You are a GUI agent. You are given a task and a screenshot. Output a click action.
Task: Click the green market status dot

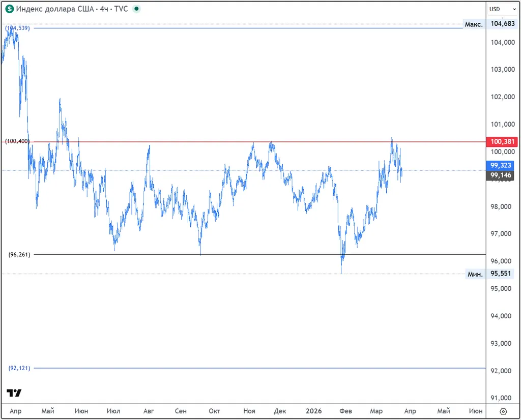tap(136, 9)
